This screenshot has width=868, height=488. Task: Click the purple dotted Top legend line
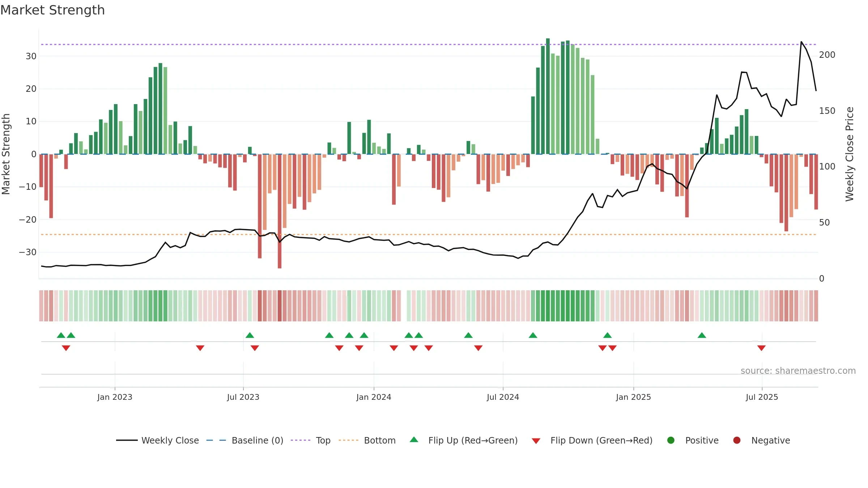[301, 440]
